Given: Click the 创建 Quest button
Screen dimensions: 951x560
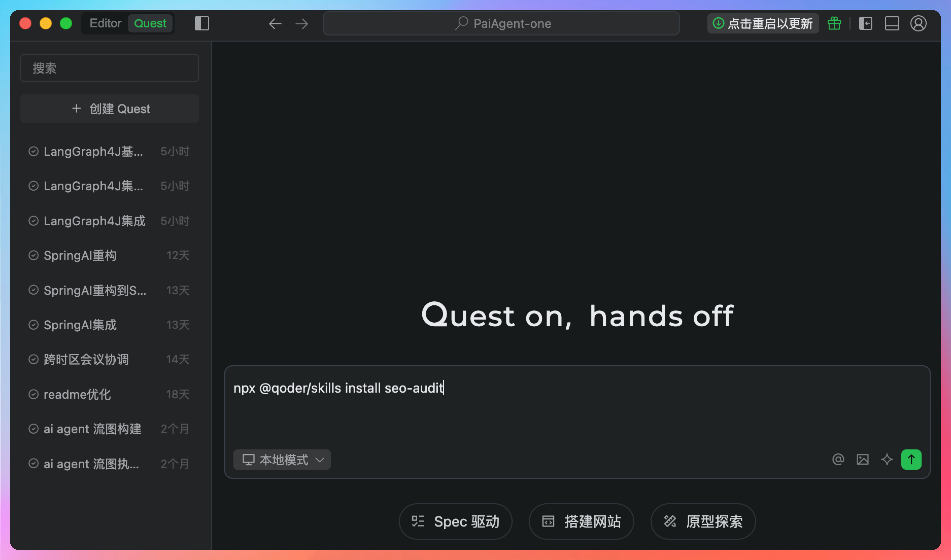Looking at the screenshot, I should click(x=109, y=109).
